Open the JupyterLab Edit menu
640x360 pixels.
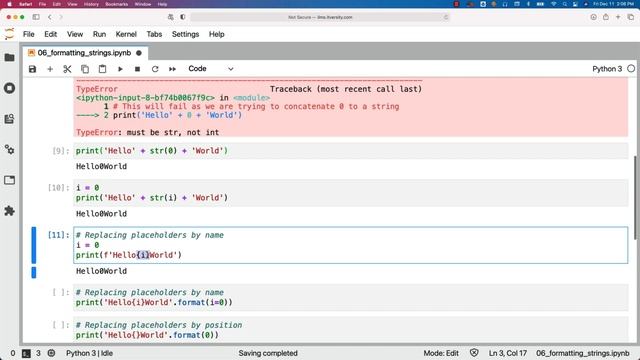(x=51, y=34)
